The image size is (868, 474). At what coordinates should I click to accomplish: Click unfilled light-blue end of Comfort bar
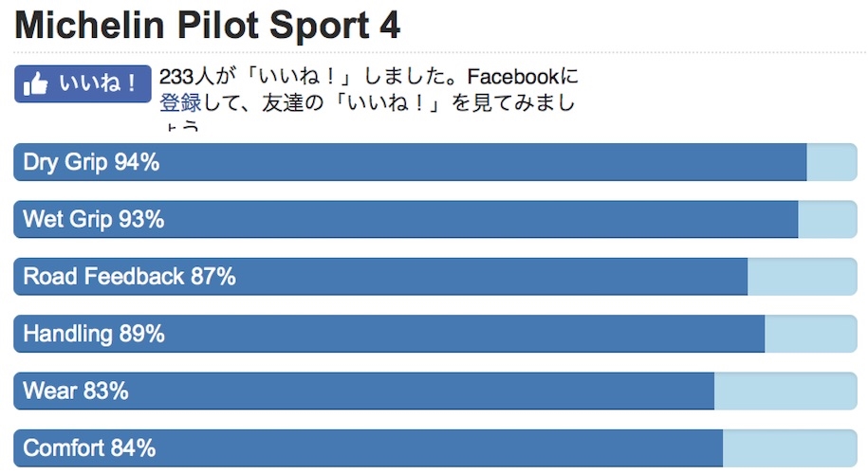[x=789, y=447]
